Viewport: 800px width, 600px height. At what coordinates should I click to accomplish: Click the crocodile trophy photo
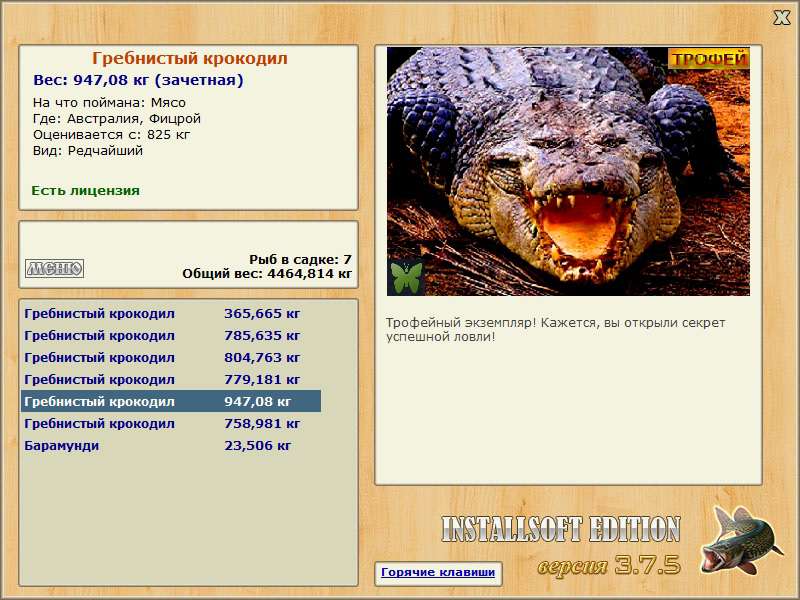(568, 171)
